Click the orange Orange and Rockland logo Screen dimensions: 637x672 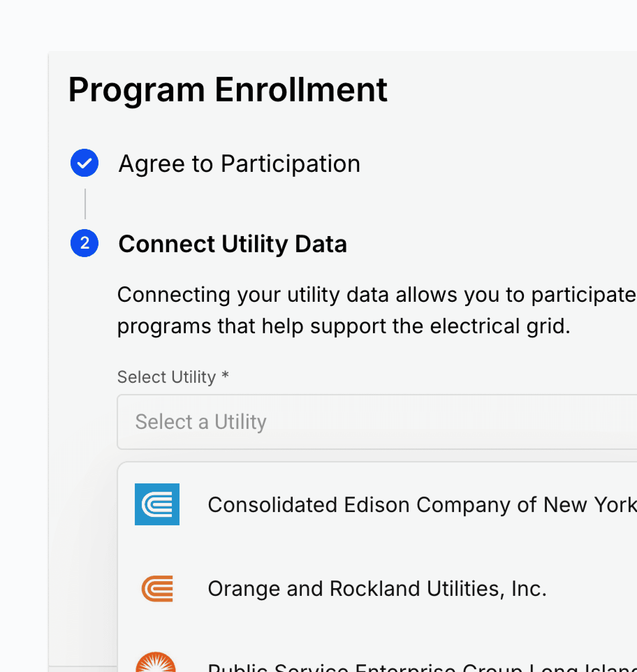[x=157, y=589]
